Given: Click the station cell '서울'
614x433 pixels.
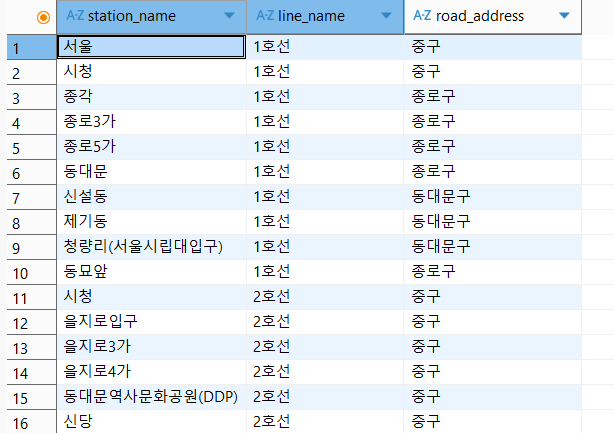Looking at the screenshot, I should tap(152, 47).
